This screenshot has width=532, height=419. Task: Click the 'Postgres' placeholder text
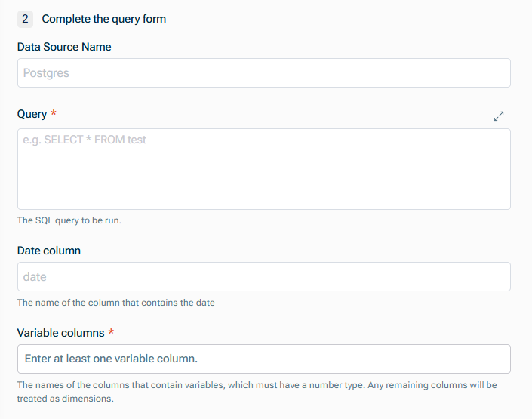[46, 73]
